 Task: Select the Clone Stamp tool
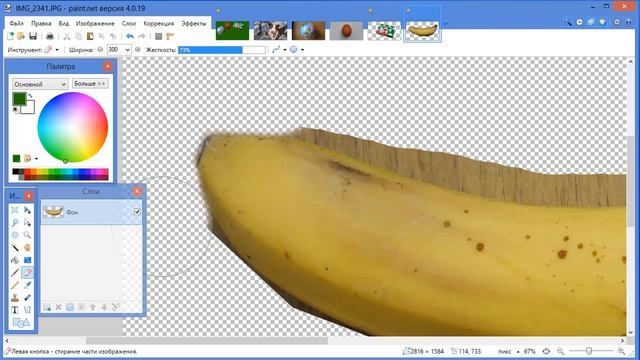point(15,298)
